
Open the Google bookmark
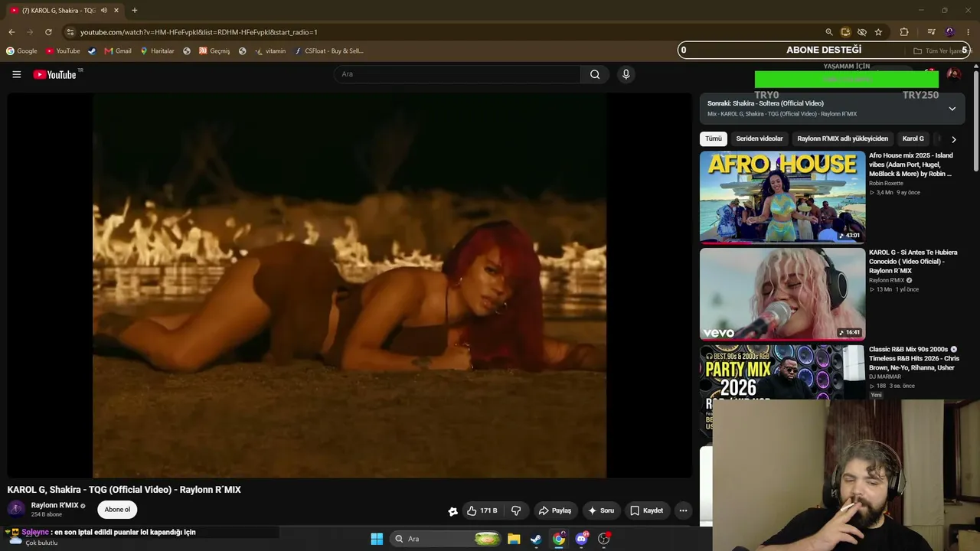tap(21, 51)
